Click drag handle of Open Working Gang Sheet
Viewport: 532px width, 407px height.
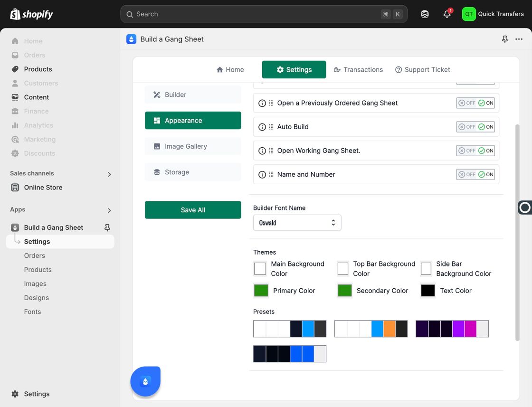(271, 151)
